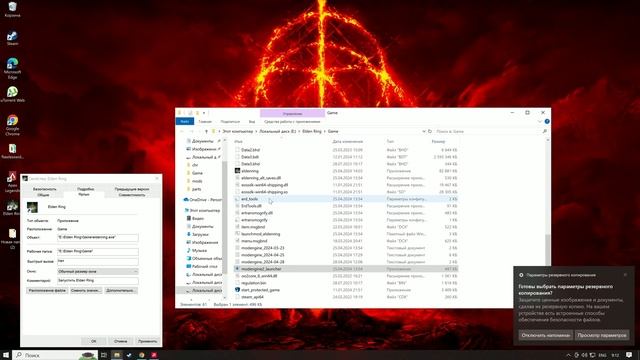640x360 pixels.
Task: Open the mods folder in navigation pane
Action: click(x=197, y=181)
